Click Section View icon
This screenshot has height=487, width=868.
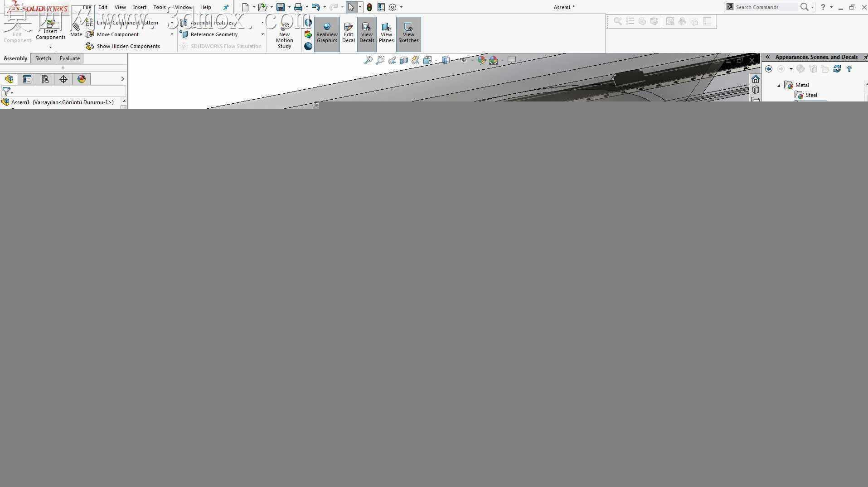(404, 60)
